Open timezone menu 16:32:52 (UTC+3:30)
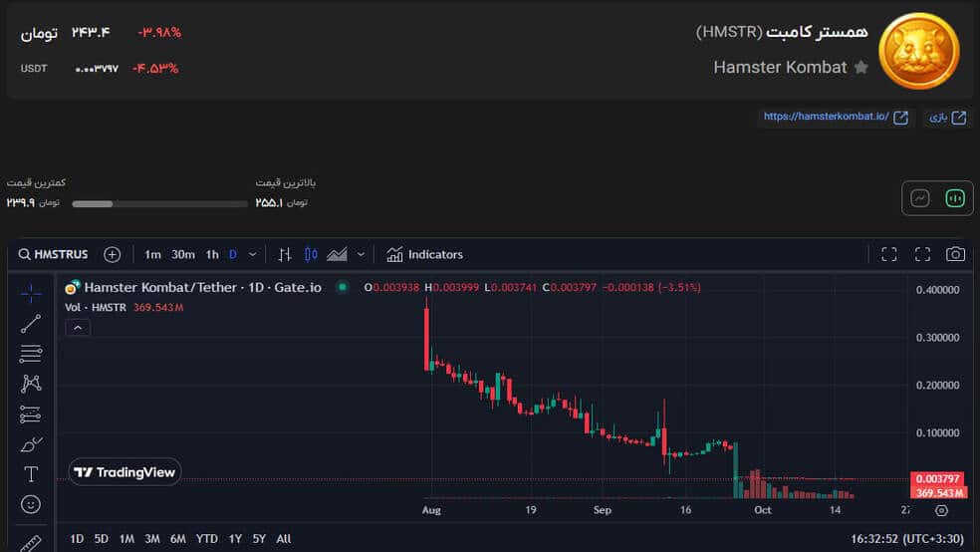The image size is (980, 552). 907,539
